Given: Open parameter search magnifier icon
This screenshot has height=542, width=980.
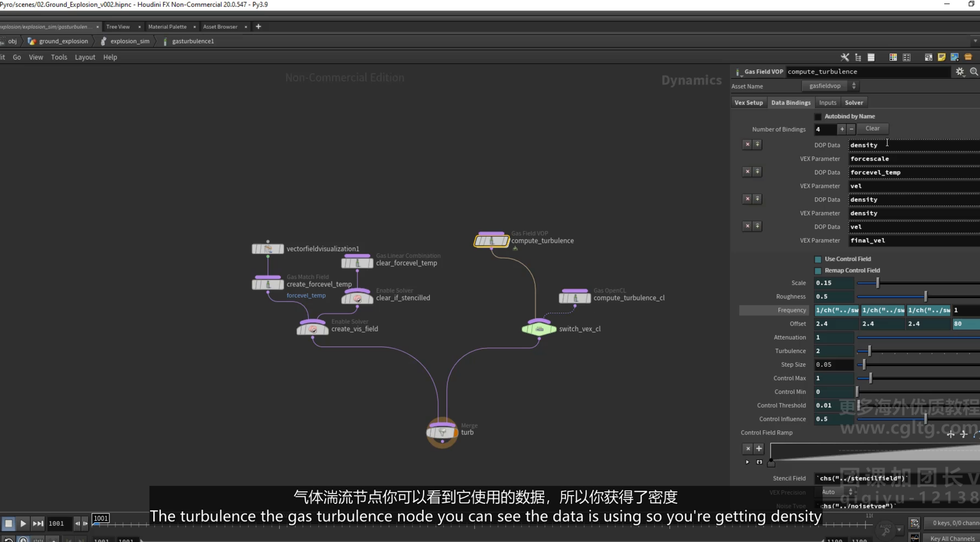Looking at the screenshot, I should coord(973,71).
